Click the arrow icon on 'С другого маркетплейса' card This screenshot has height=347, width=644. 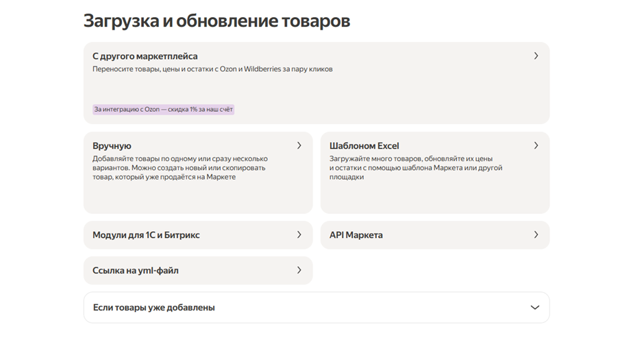(536, 56)
